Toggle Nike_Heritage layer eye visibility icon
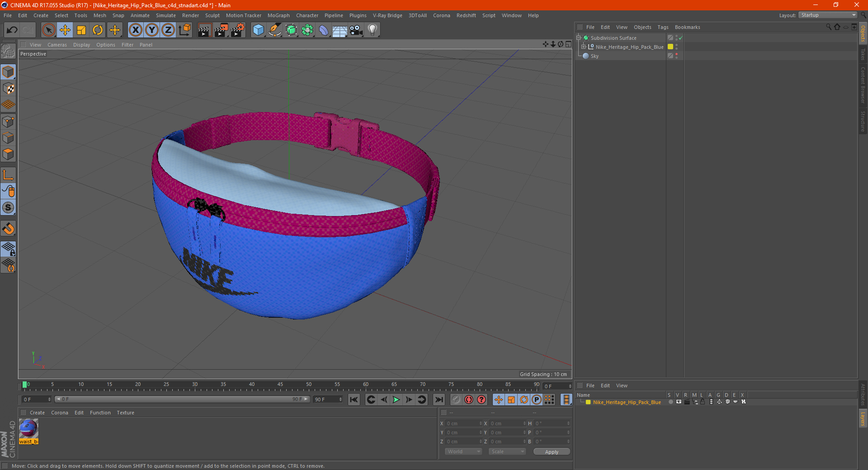This screenshot has width=868, height=470. pos(679,402)
